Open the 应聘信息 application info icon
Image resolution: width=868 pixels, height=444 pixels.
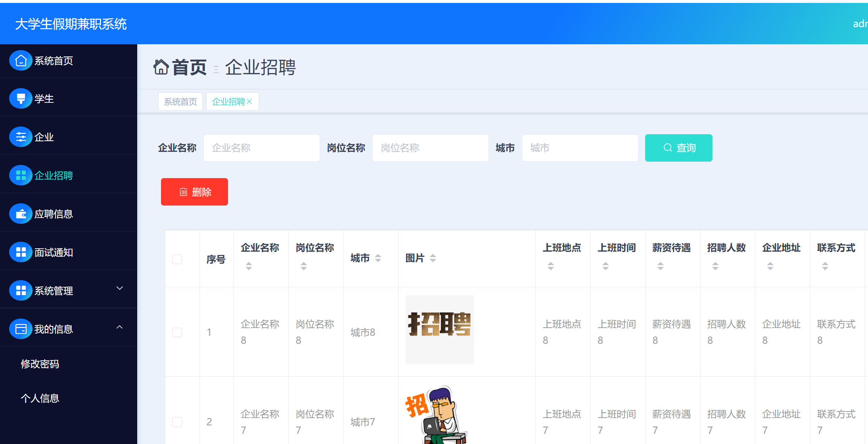pos(21,214)
